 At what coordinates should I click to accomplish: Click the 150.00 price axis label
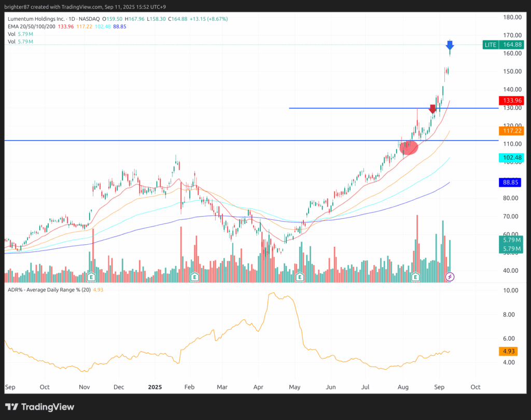tap(512, 72)
